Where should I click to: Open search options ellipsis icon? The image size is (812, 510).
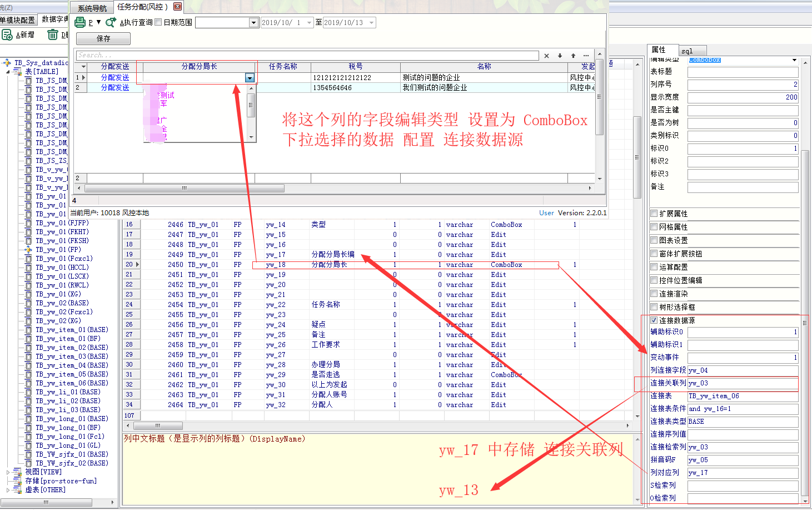point(586,56)
